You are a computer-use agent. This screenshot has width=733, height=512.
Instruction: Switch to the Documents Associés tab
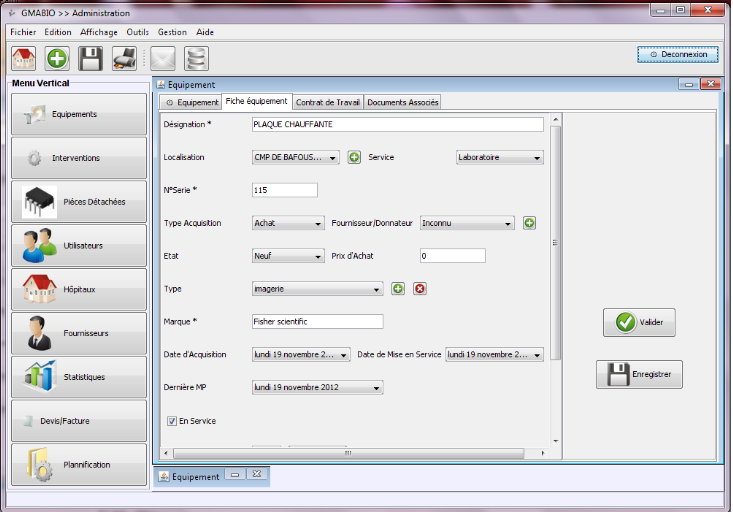[402, 102]
